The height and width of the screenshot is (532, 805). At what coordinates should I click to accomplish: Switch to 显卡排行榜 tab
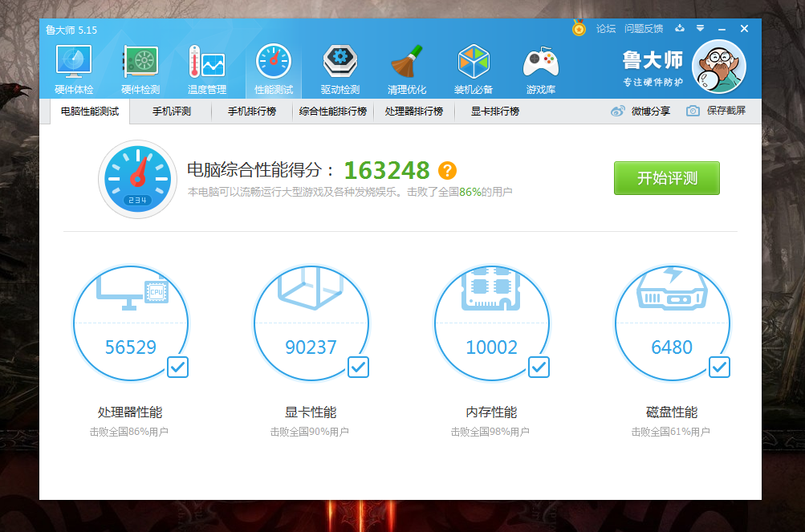(495, 112)
